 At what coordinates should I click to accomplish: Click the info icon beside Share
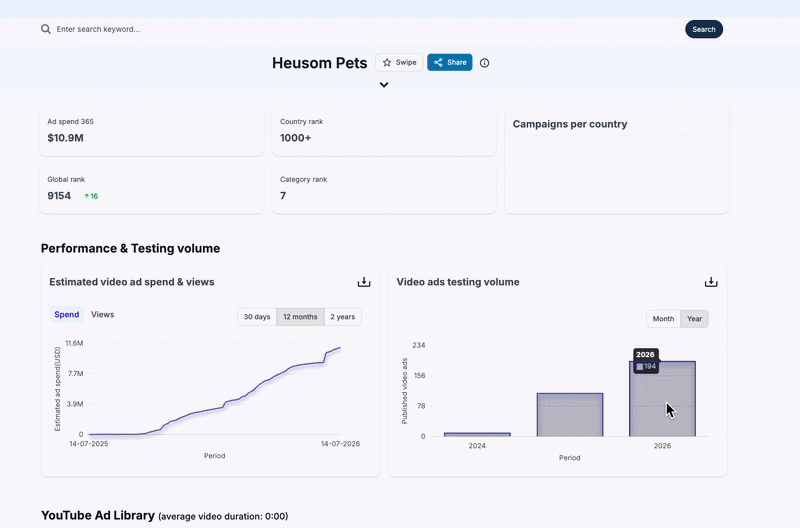coord(484,63)
